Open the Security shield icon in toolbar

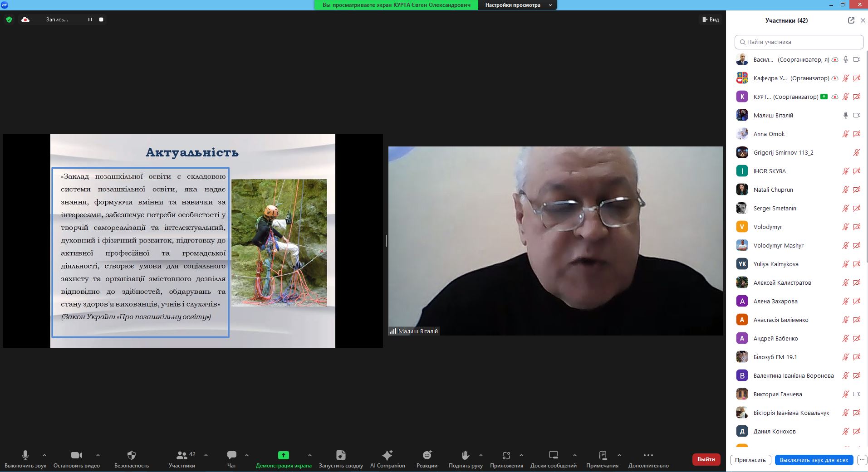pyautogui.click(x=132, y=455)
